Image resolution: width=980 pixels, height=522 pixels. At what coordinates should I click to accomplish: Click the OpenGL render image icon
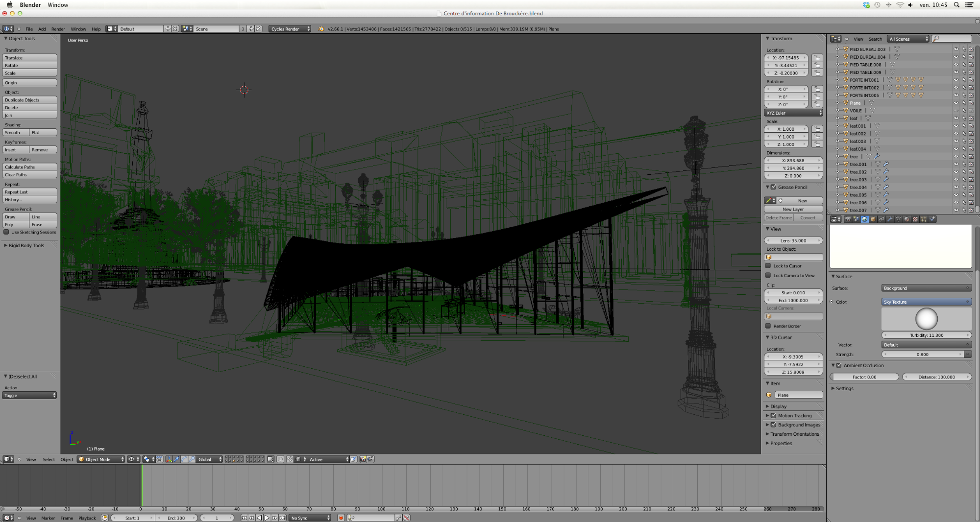pos(363,459)
